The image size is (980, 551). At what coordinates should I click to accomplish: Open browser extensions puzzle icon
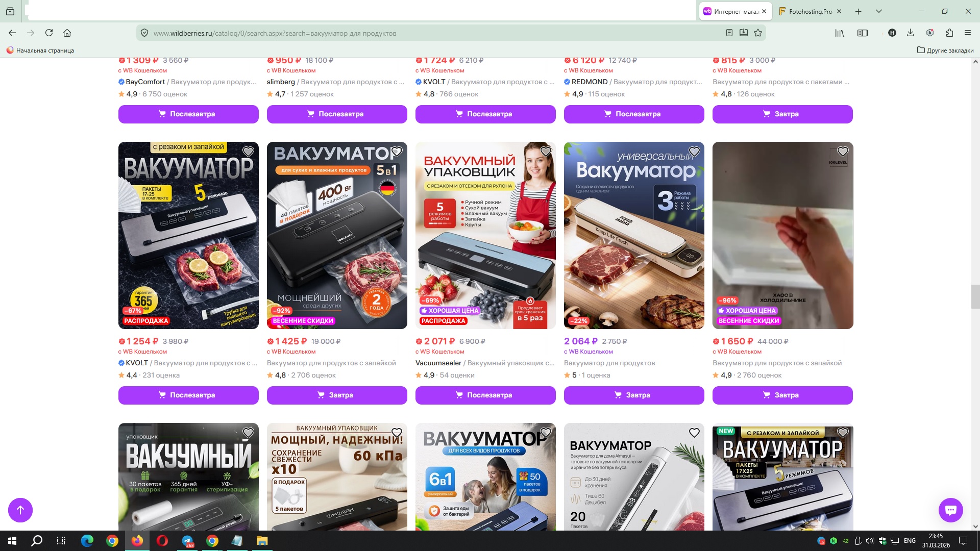click(949, 33)
